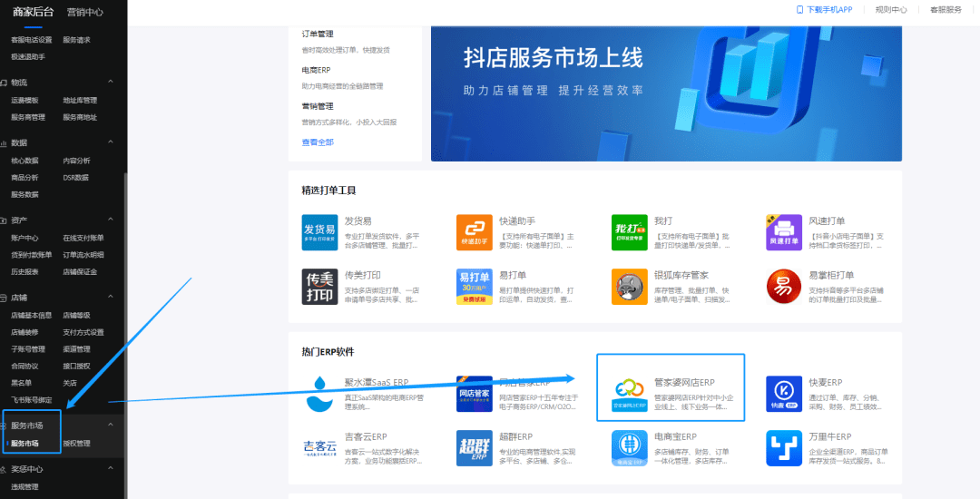980x499 pixels.
Task: Click the 万里牛ERP app icon
Action: click(784, 448)
